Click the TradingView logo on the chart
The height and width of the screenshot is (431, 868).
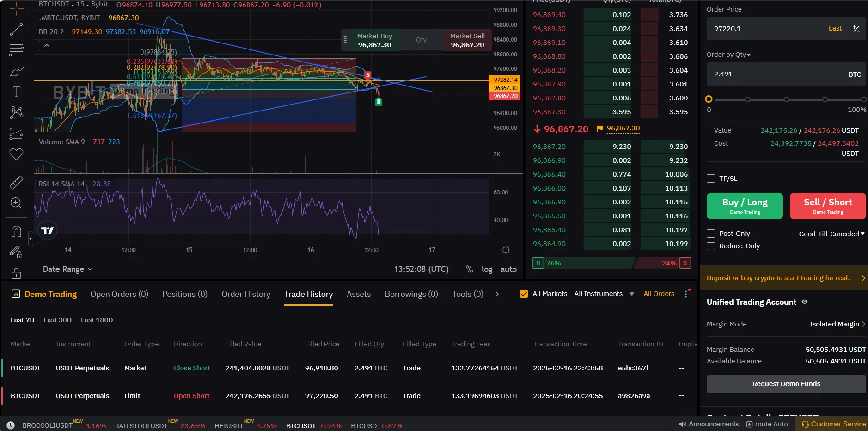pyautogui.click(x=47, y=230)
